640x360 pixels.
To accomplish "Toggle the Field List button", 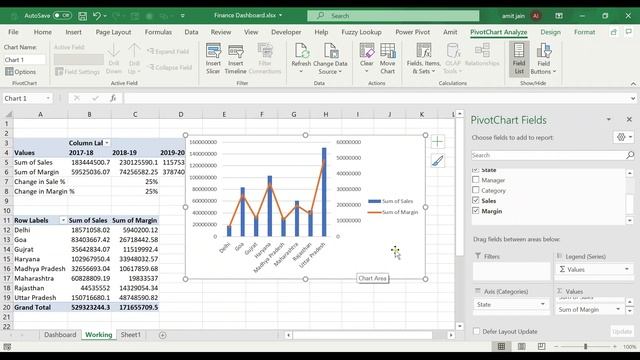I will 519,59.
